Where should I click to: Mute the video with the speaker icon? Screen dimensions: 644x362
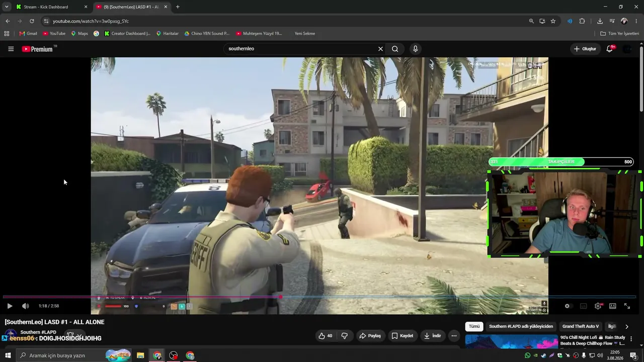click(x=26, y=306)
